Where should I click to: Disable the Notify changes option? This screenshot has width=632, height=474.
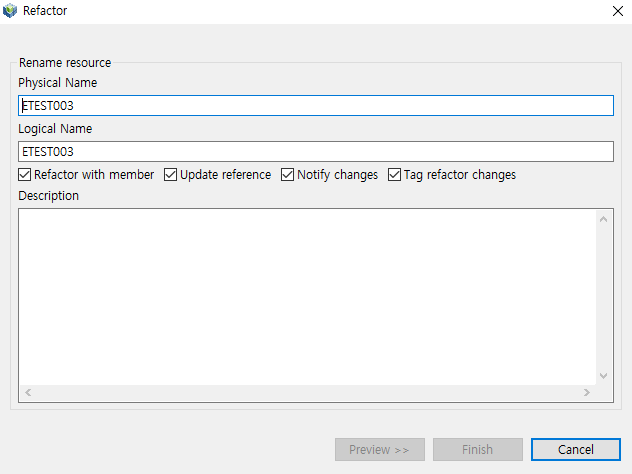coord(288,175)
